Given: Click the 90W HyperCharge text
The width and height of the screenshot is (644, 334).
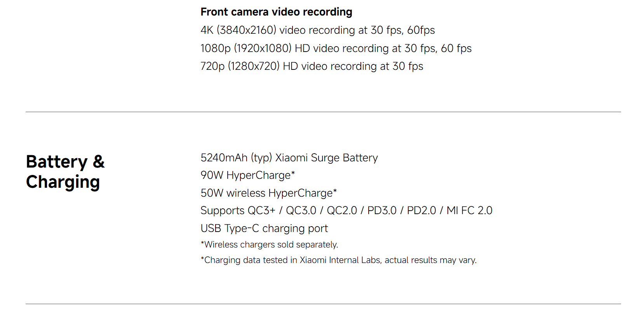Looking at the screenshot, I should pos(247,175).
